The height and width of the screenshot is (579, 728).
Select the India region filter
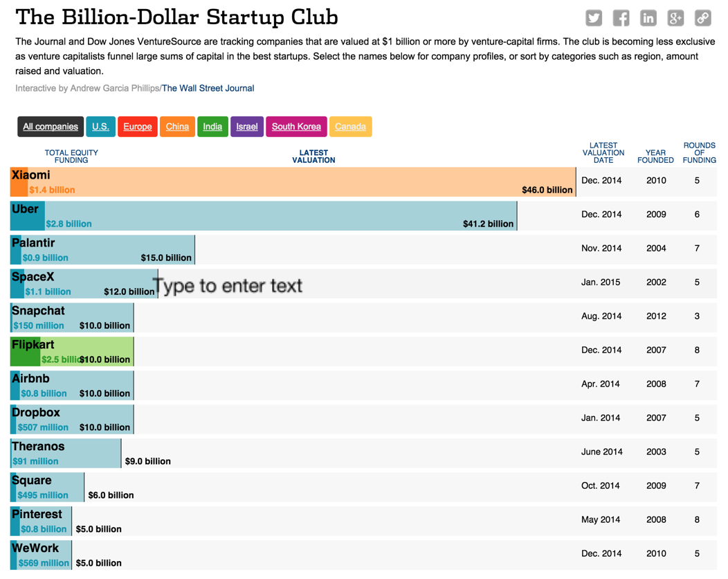(x=212, y=127)
